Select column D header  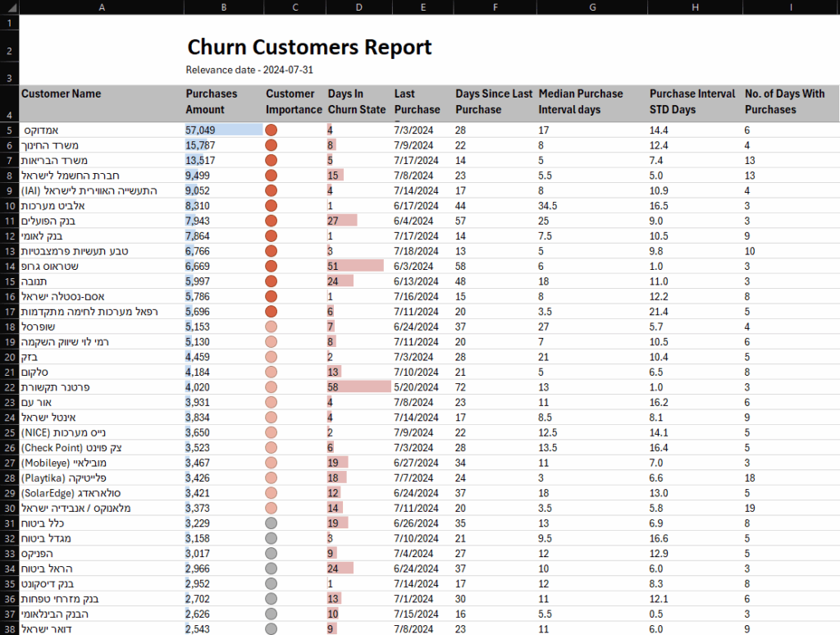tap(358, 7)
